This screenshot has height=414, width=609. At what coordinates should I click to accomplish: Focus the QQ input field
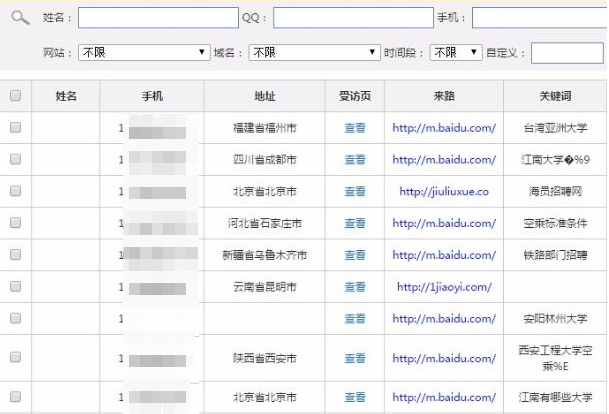tap(352, 18)
